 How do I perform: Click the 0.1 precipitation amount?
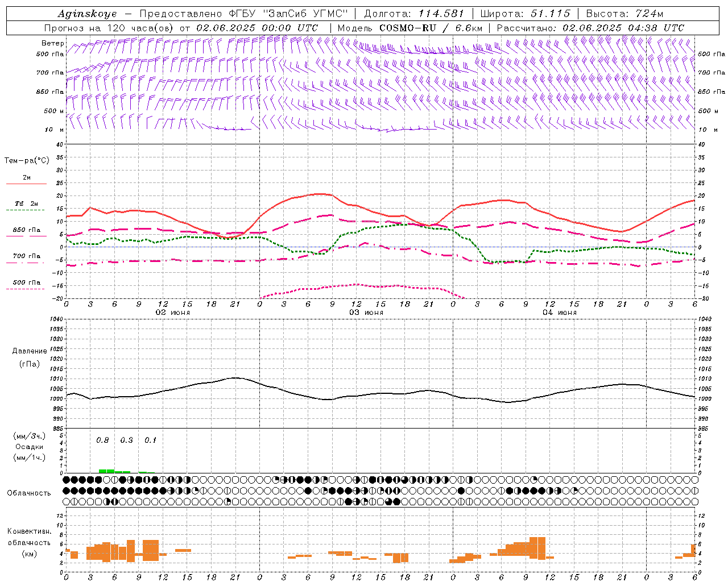(x=150, y=440)
